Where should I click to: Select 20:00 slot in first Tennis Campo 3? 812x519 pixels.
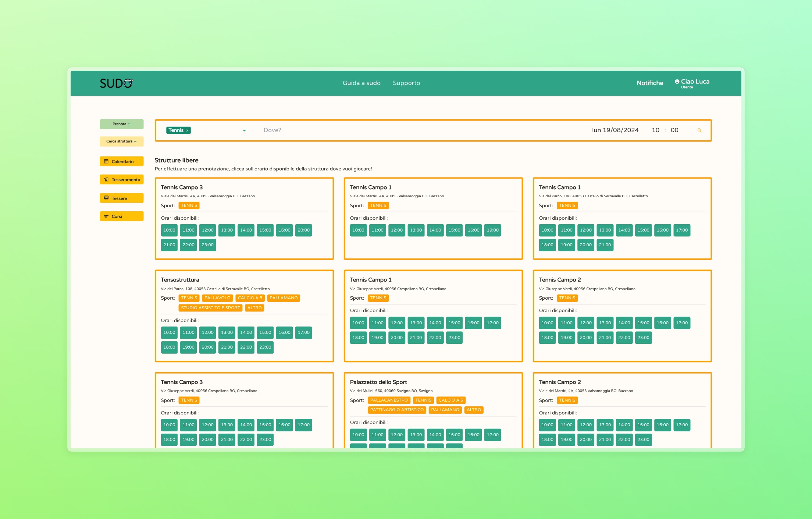303,230
